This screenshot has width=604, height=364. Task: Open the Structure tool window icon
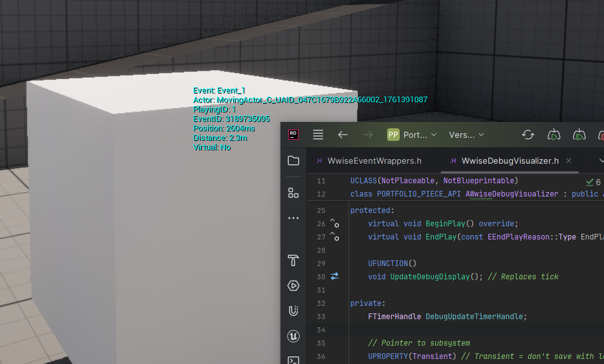pos(293,193)
